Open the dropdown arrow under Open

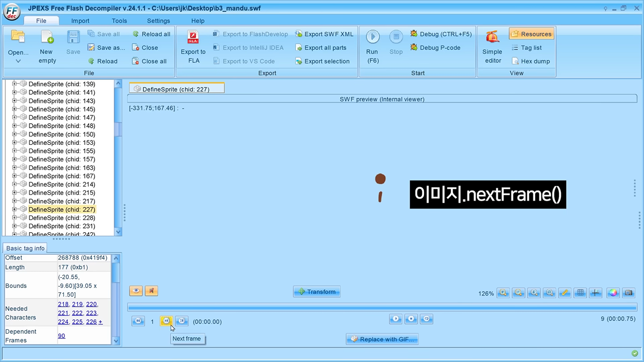pos(18,61)
